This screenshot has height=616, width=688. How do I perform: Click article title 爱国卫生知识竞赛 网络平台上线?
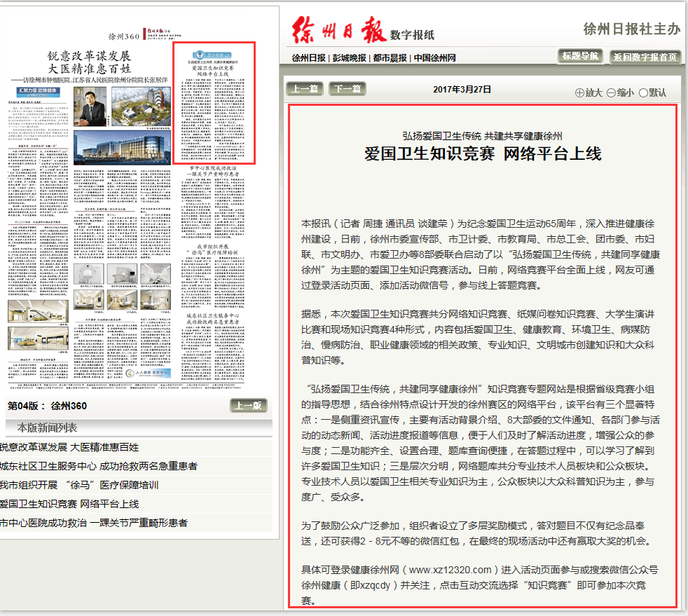click(483, 153)
